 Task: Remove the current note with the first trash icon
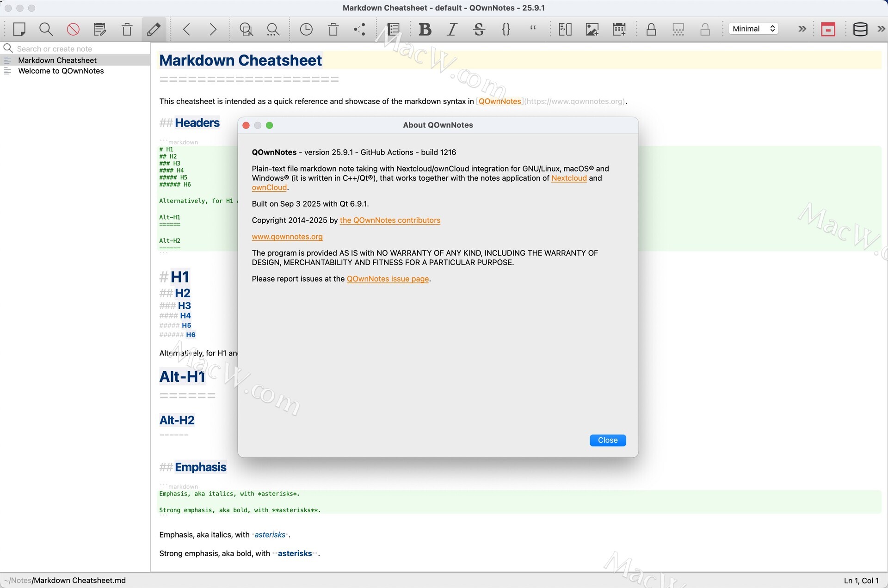tap(127, 29)
